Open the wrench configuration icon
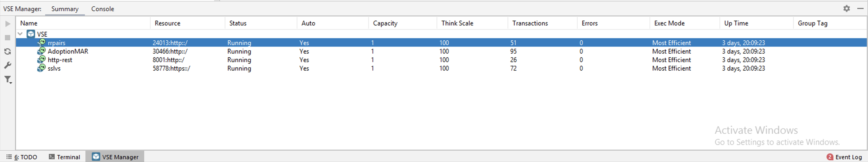This screenshot has height=162, width=868. pos(8,65)
